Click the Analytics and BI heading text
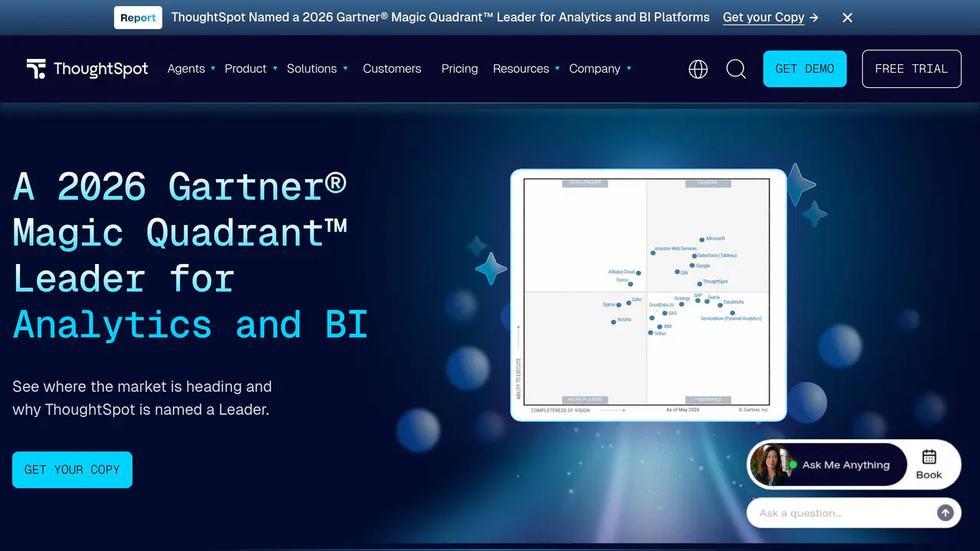Viewport: 980px width, 551px height. (x=191, y=324)
